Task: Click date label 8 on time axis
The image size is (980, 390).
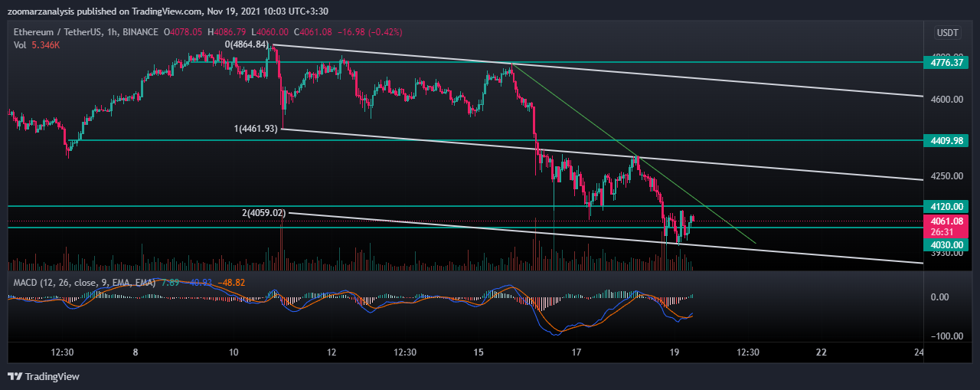Action: pos(136,352)
